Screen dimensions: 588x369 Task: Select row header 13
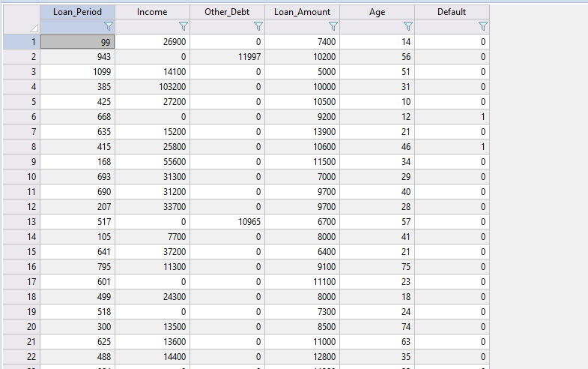22,222
